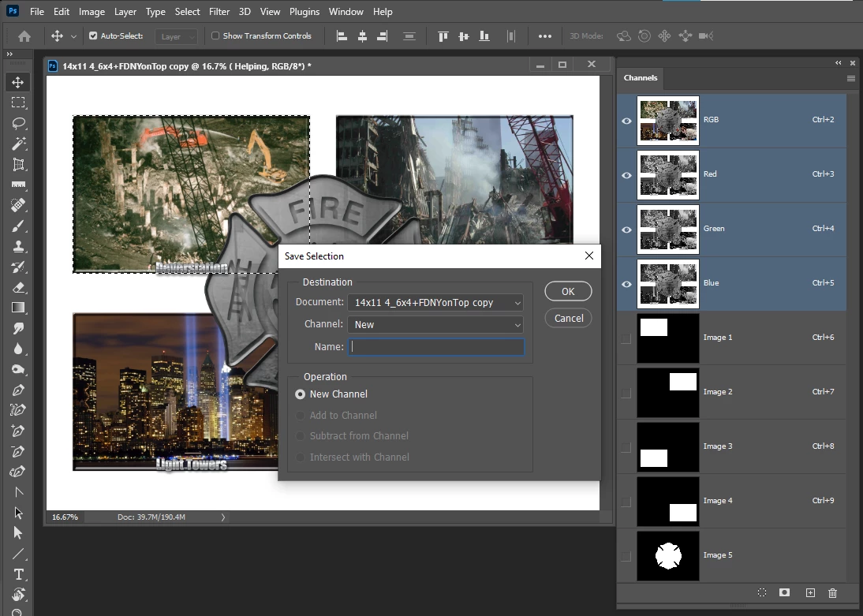Create new channel icon
The width and height of the screenshot is (863, 616).
tap(810, 593)
